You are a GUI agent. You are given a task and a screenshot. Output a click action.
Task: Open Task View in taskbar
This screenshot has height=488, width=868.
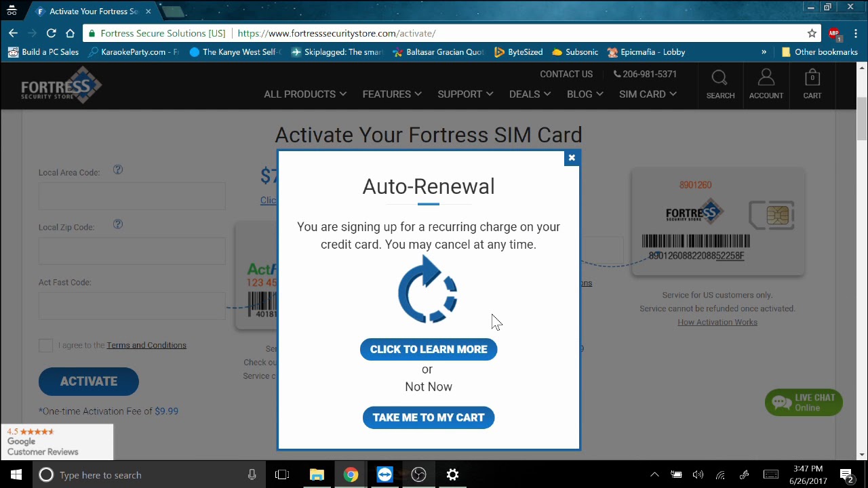coord(282,474)
